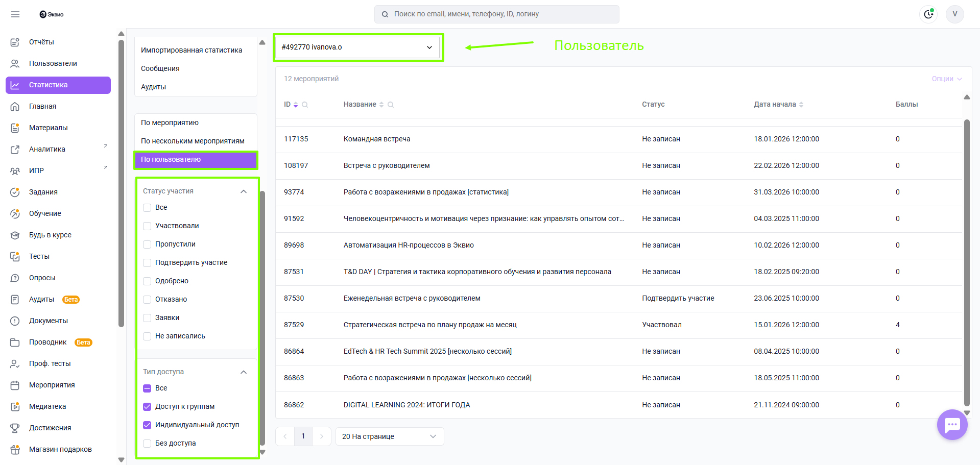Open the user selector dropdown #492770 ivanova.o
Screen dimensions: 980x465
click(357, 47)
